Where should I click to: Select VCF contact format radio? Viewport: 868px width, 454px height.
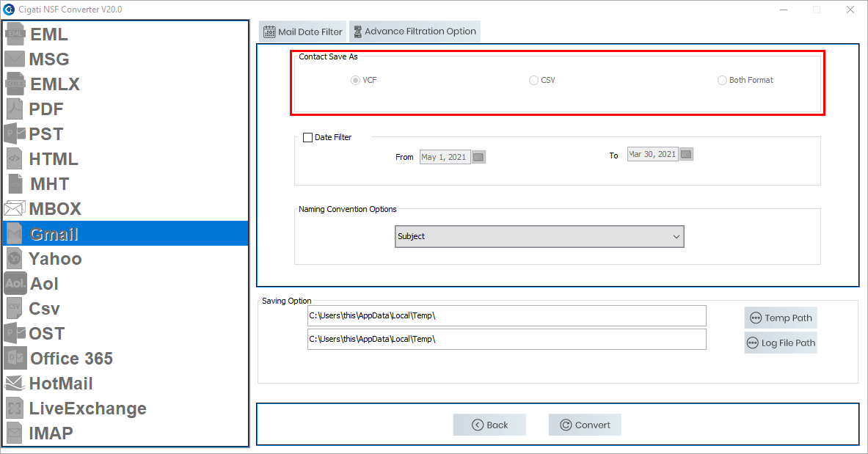coord(355,80)
